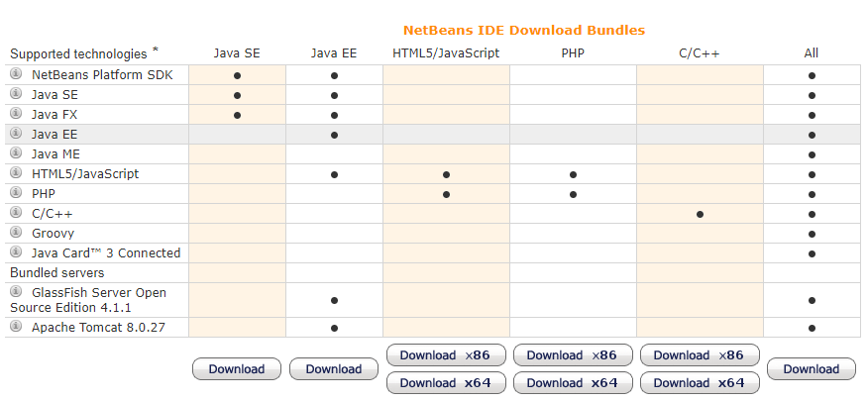Viewport: 868px width, 401px height.
Task: Click the NetBeans IDE Download Bundles heading
Action: (x=524, y=30)
